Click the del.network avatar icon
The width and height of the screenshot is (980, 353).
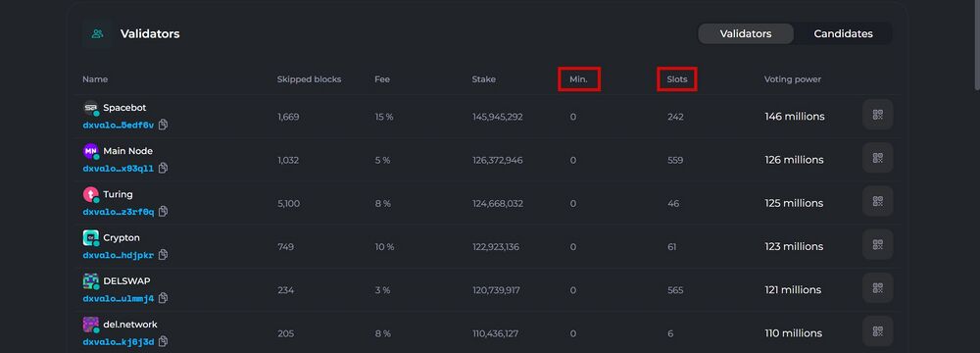point(90,325)
